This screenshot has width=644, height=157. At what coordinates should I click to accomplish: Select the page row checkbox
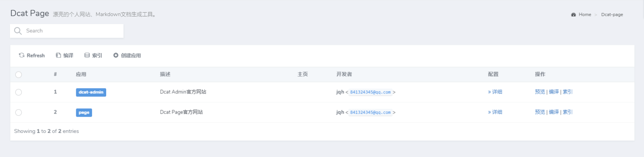(18, 113)
